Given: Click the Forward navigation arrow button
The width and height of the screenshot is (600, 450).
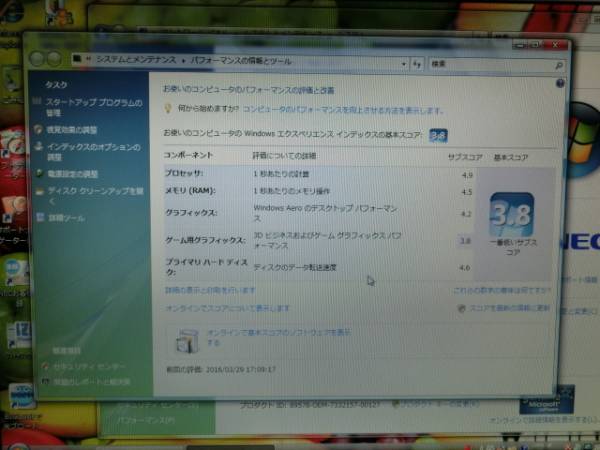Looking at the screenshot, I should click(x=54, y=59).
